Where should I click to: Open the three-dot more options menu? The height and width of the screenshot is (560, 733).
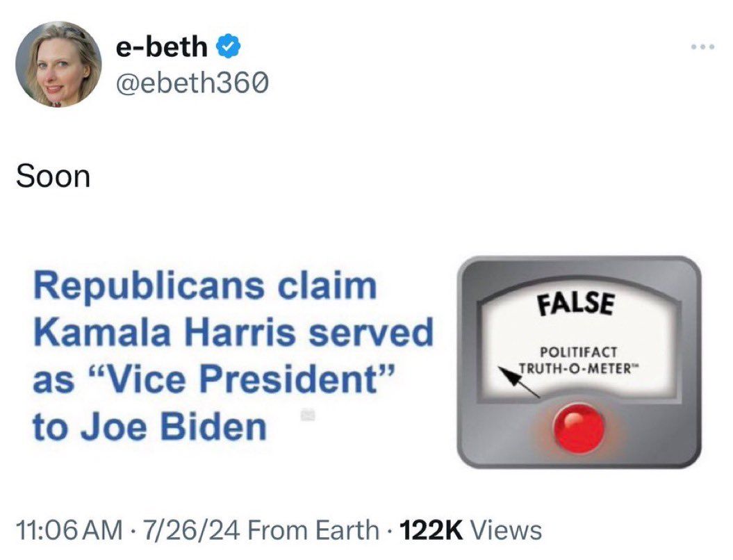click(704, 47)
